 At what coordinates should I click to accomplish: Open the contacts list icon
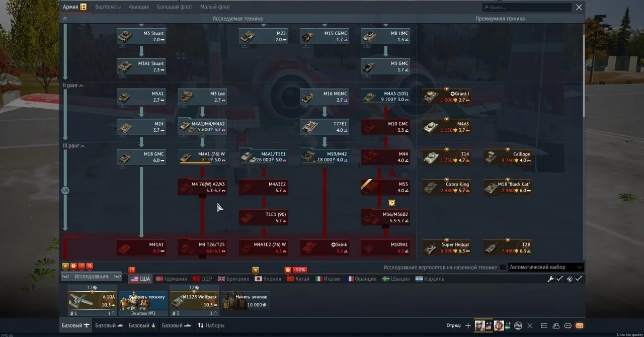[556, 325]
